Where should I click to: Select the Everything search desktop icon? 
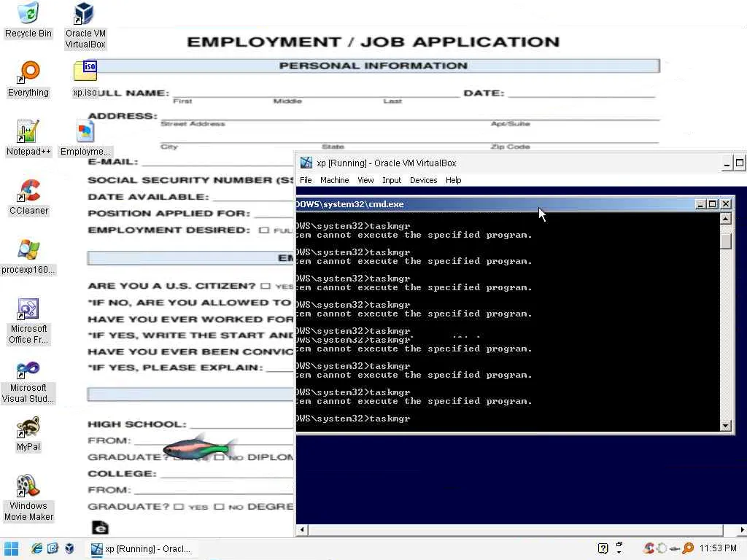pos(28,79)
